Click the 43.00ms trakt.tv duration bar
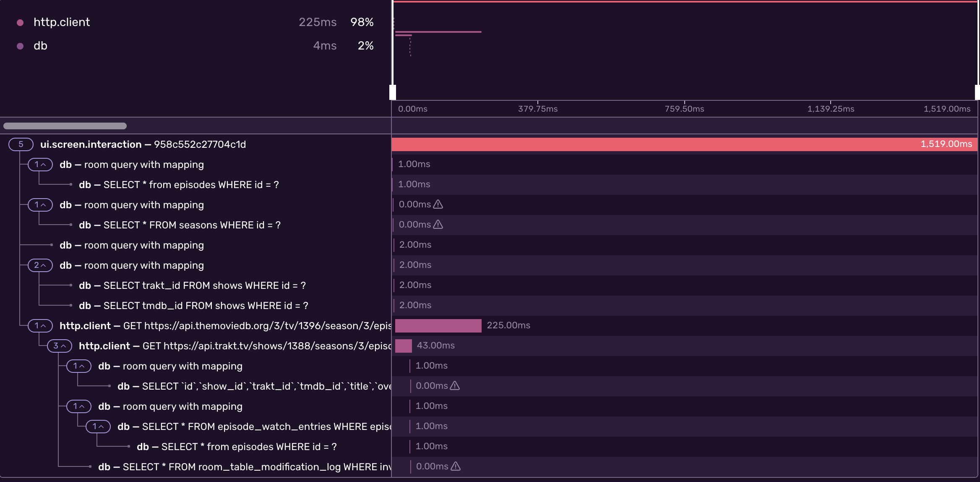Viewport: 980px width, 482px height. point(403,346)
